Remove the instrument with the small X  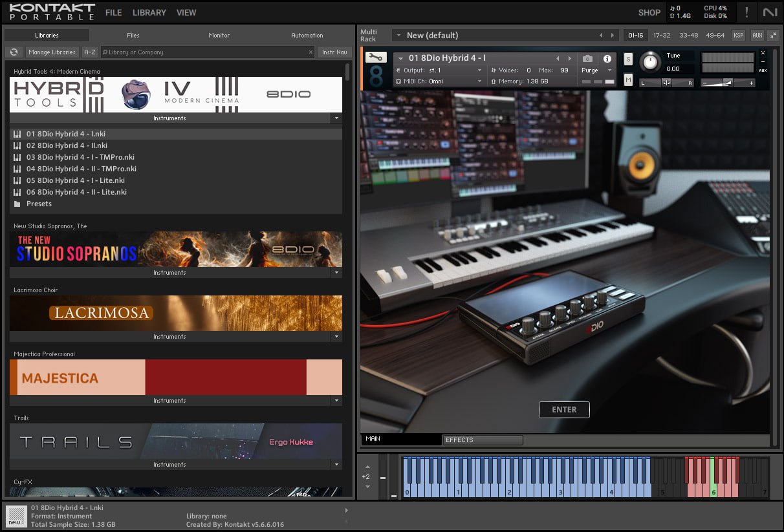click(x=763, y=53)
